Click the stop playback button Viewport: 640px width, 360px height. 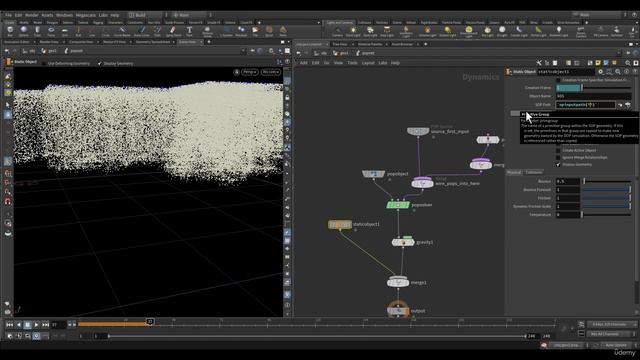[x=27, y=324]
